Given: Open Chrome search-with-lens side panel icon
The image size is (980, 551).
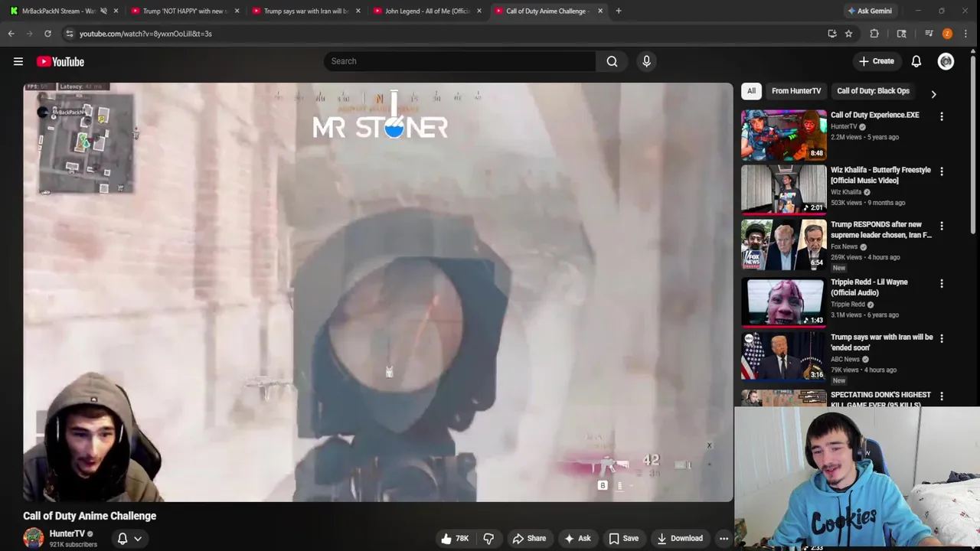Looking at the screenshot, I should 902,34.
